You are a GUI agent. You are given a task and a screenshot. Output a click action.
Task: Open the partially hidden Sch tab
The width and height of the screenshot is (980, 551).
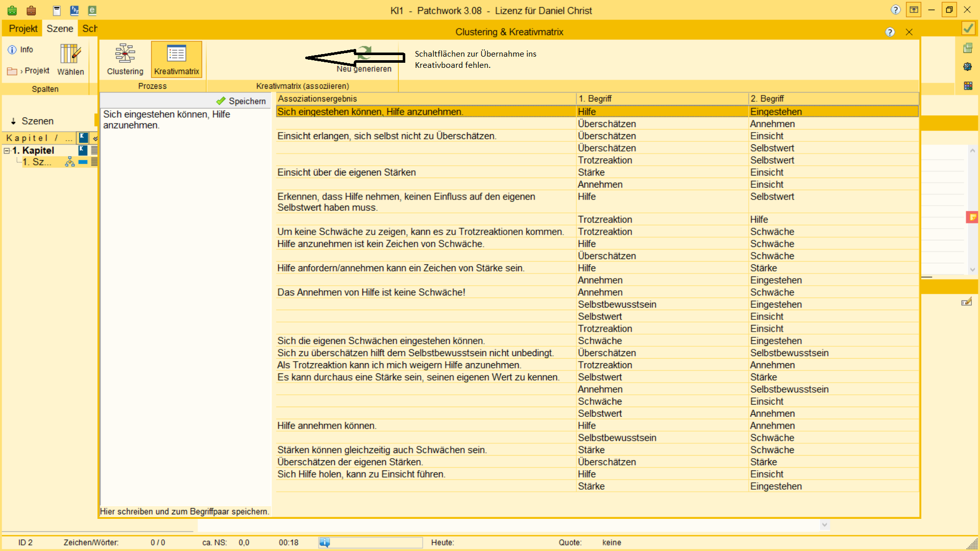[89, 29]
